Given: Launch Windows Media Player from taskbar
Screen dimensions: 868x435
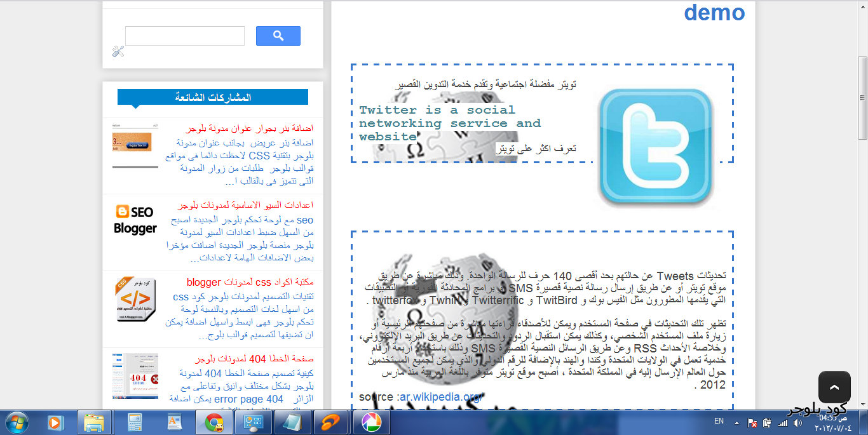Looking at the screenshot, I should (55, 422).
